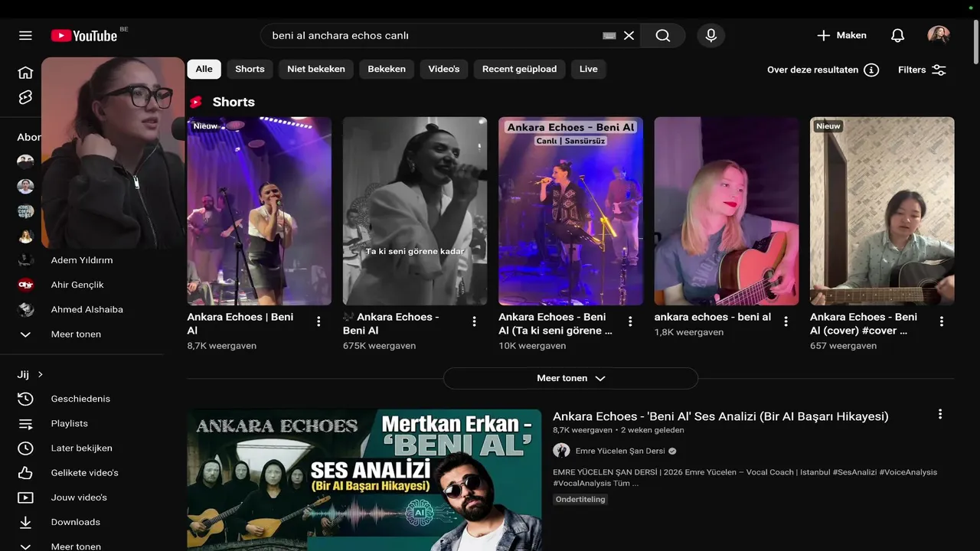This screenshot has width=980, height=551.
Task: Open Over deze resultaten info
Action: tap(823, 70)
